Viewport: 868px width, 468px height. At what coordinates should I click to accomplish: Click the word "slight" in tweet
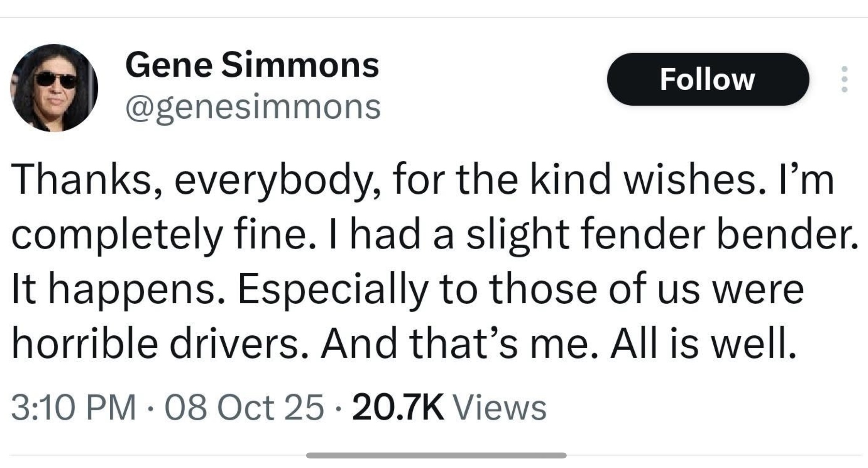(517, 234)
